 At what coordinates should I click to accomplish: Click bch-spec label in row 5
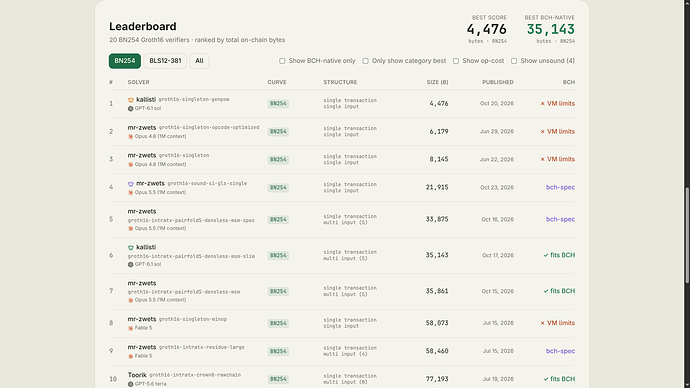coord(560,219)
